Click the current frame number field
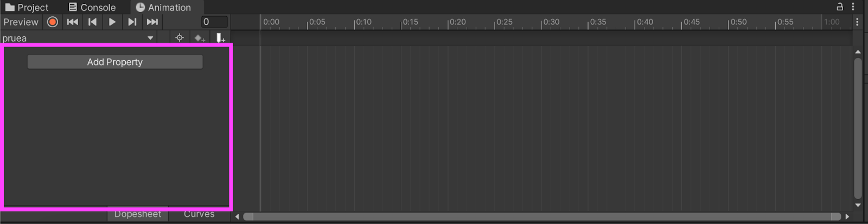The width and height of the screenshot is (868, 224). click(214, 22)
